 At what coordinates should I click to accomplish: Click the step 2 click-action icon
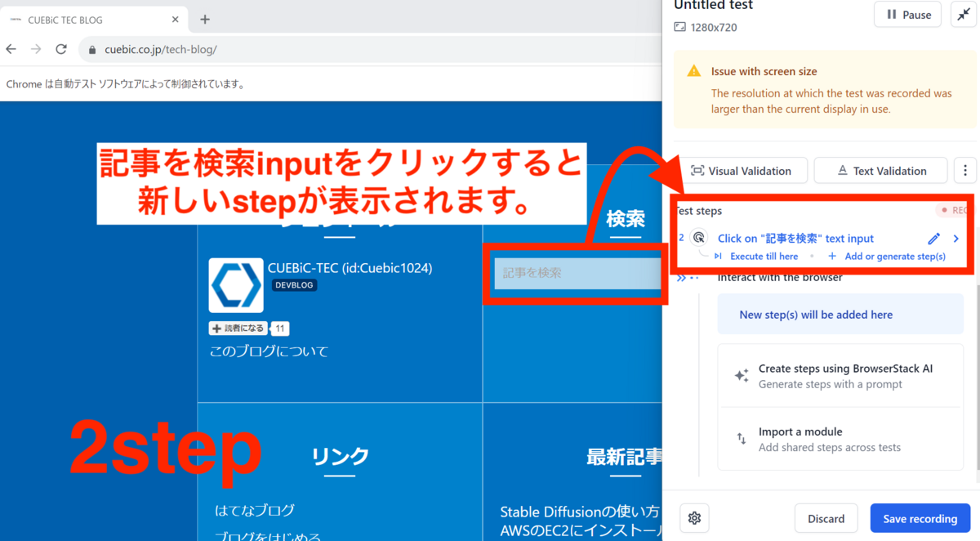[699, 238]
